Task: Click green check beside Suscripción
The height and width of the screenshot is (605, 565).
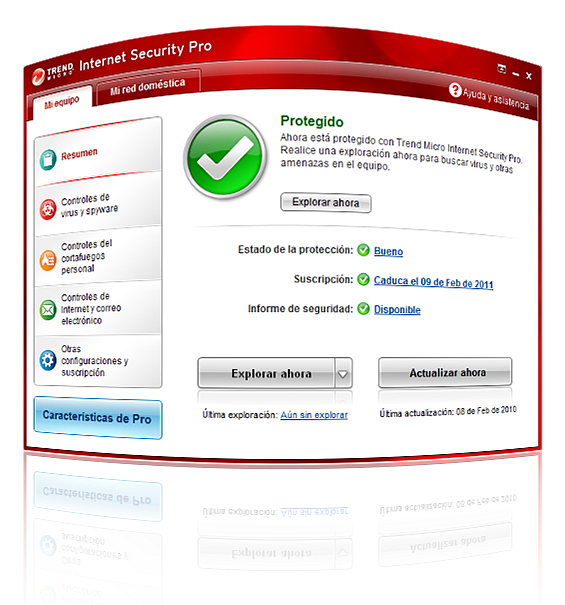Action: (363, 279)
